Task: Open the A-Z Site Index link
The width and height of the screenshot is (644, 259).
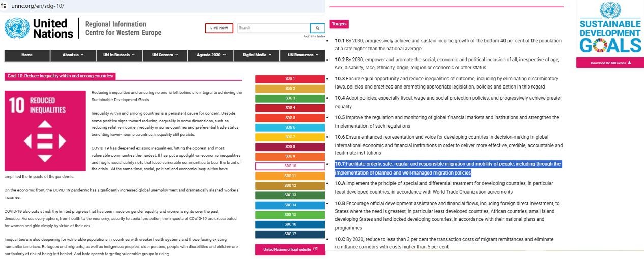Action: coord(314,36)
